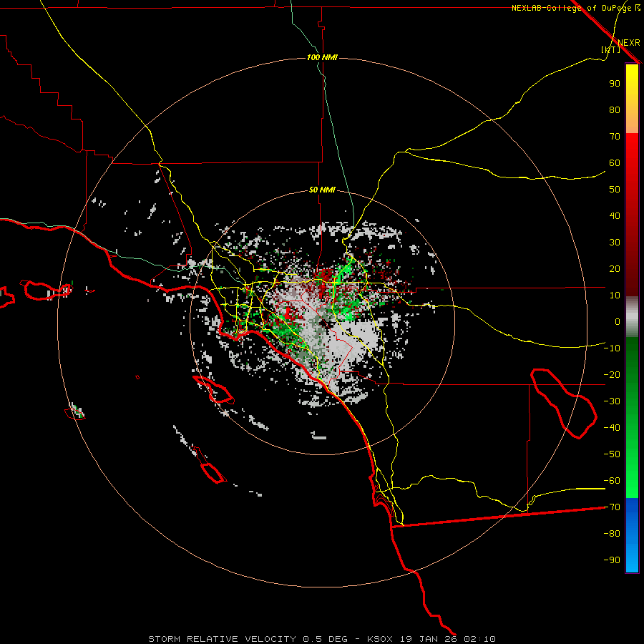644x644 pixels.
Task: Click the "STORM RELATIVE VELOCITY" caption text
Action: coord(222,639)
